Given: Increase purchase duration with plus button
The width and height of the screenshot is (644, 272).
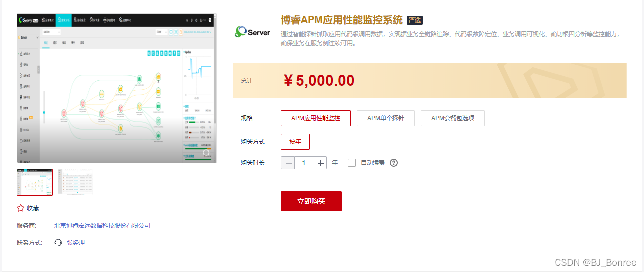Looking at the screenshot, I should pos(320,163).
